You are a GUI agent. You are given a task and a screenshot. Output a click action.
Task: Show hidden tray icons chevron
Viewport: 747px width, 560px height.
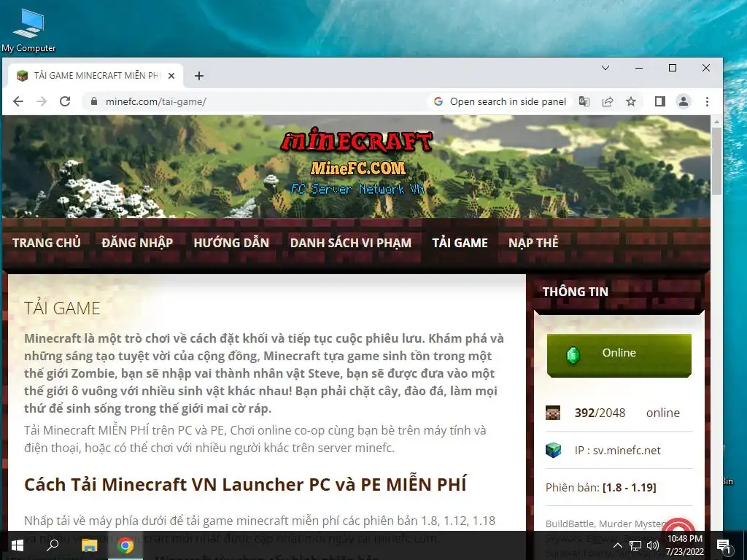tap(617, 545)
